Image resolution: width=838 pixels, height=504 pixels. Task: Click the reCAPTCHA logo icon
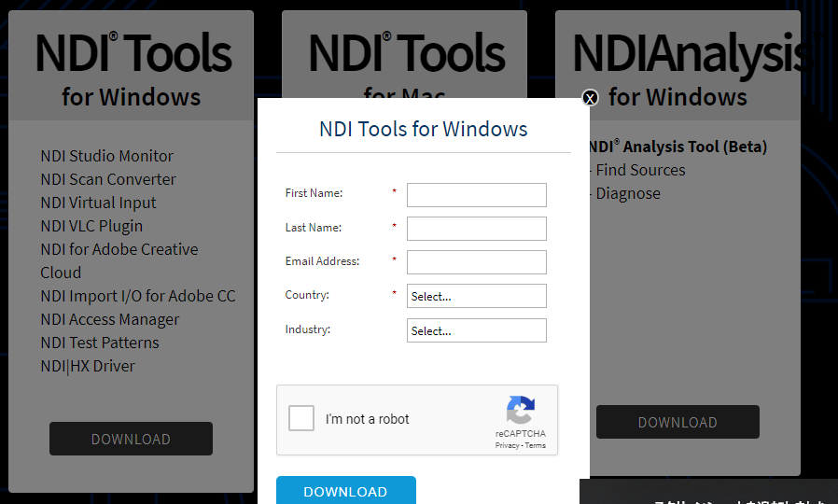(521, 410)
